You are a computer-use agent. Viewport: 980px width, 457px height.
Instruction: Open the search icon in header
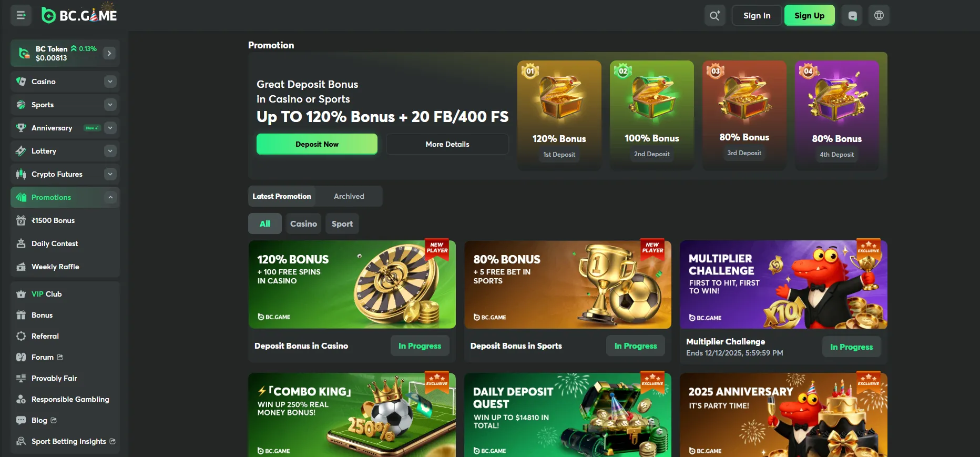[x=714, y=15]
